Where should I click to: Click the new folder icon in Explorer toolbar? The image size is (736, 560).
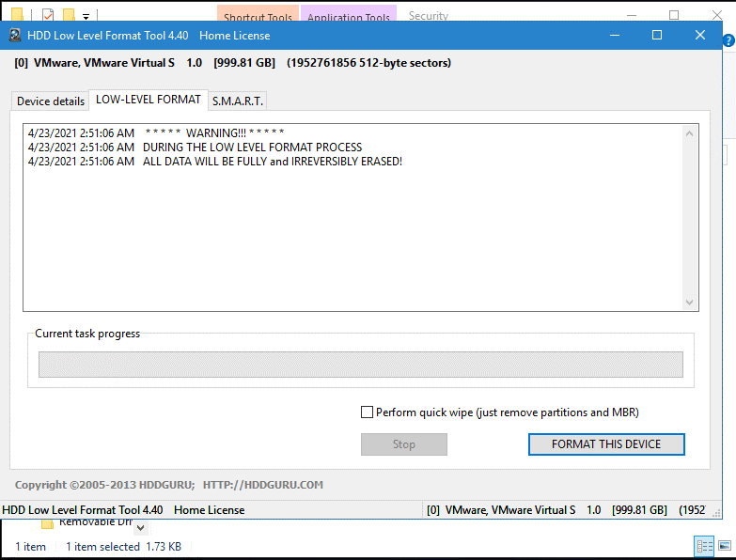tap(69, 15)
